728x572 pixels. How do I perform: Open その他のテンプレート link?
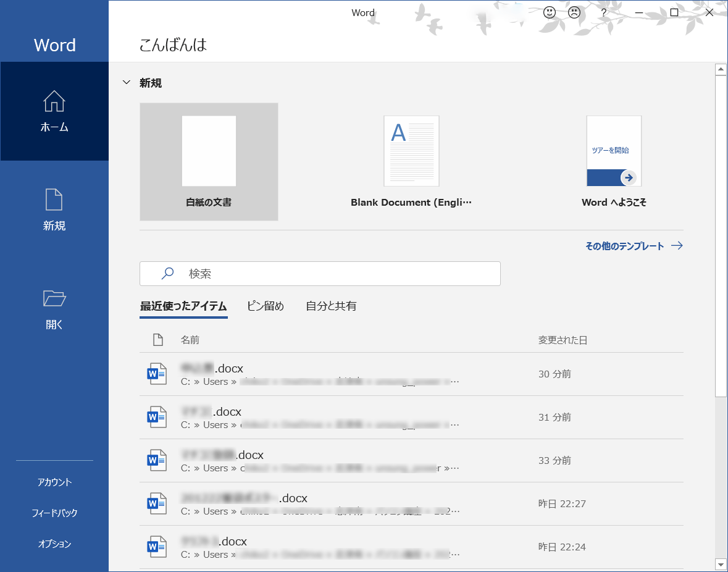[624, 246]
